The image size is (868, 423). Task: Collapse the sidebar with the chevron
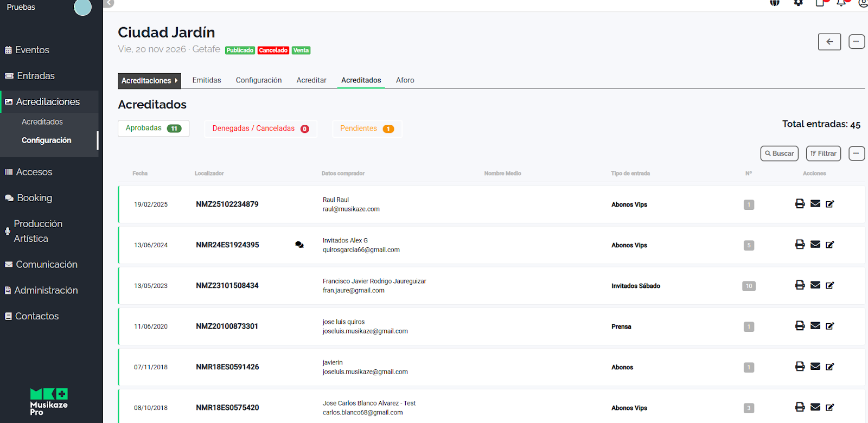[x=109, y=3]
